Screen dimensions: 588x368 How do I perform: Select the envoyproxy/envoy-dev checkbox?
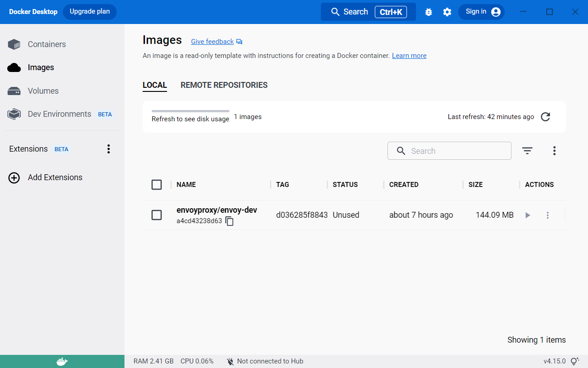pyautogui.click(x=157, y=215)
